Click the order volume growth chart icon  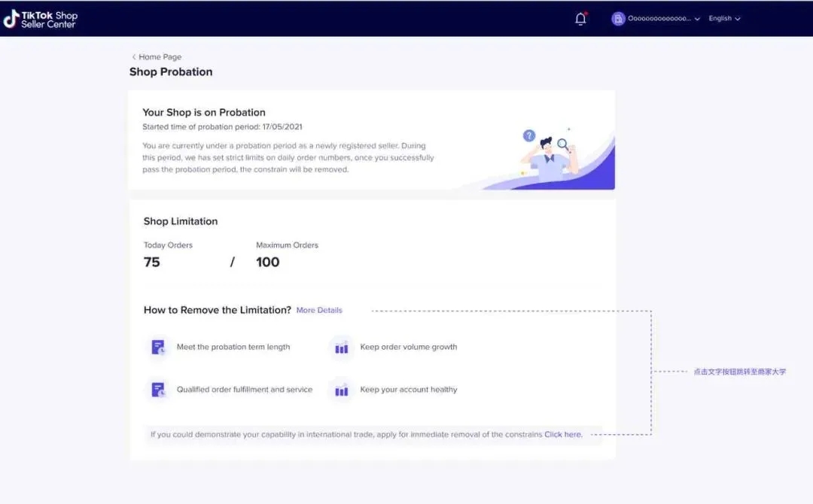click(342, 348)
